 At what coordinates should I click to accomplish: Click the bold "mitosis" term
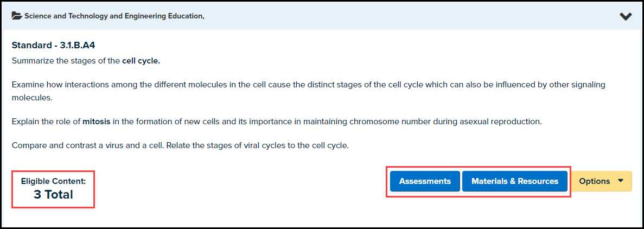point(97,122)
